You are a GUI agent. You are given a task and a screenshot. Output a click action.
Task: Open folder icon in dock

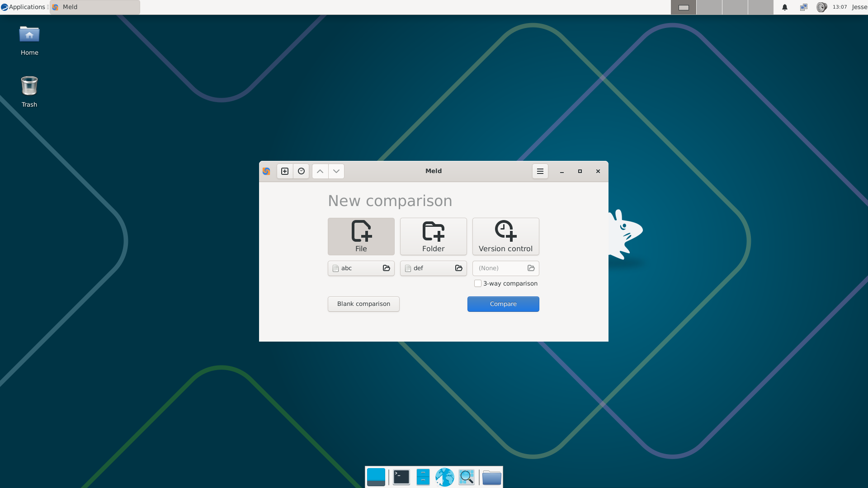[x=492, y=477]
